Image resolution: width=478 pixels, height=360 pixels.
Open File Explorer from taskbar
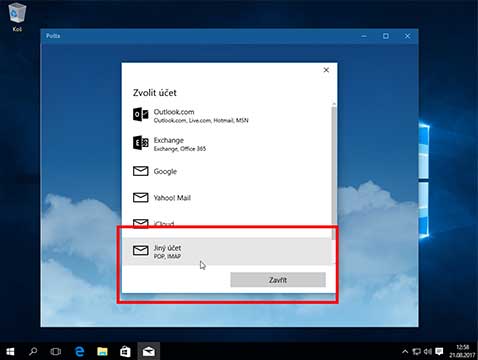102,351
